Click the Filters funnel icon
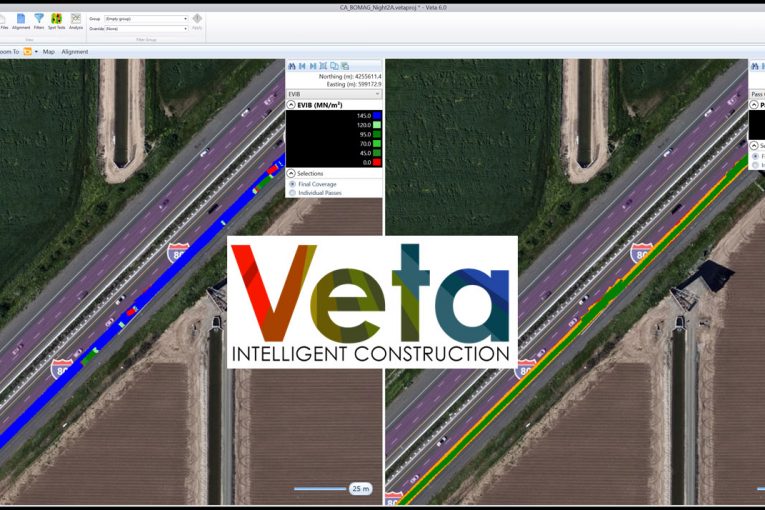The image size is (765, 510). pos(39,21)
